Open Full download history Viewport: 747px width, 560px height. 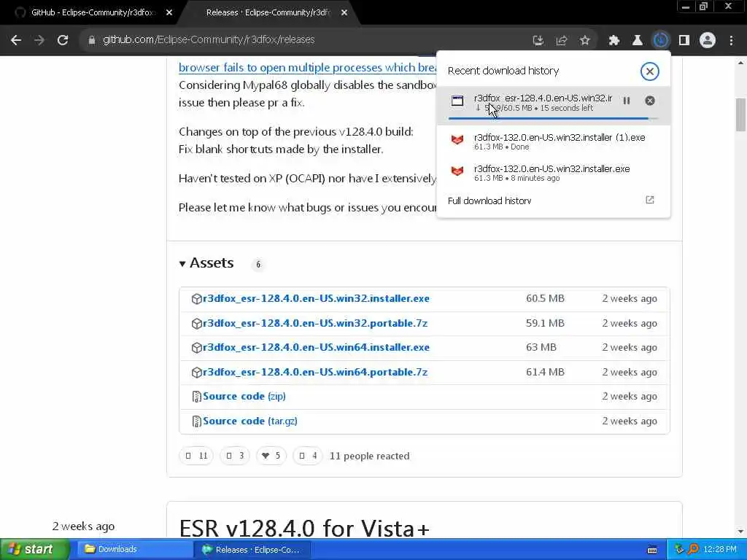pyautogui.click(x=489, y=201)
